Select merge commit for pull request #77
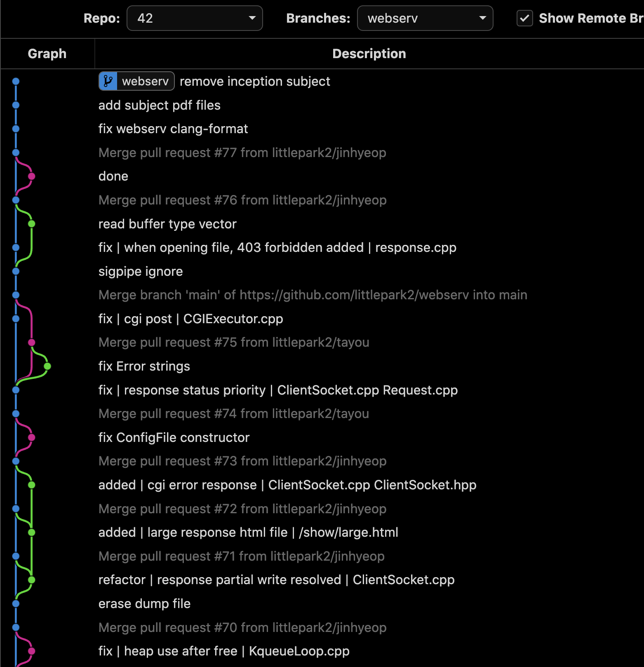 (242, 153)
